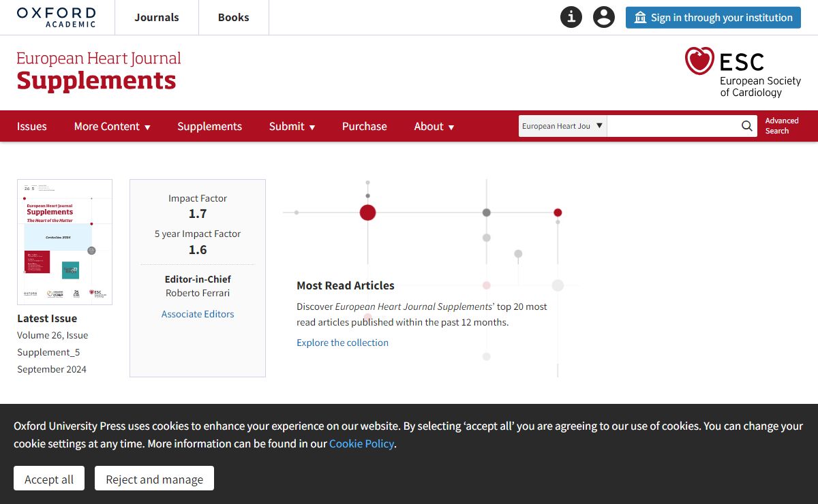818x504 pixels.
Task: Expand the About menu
Action: coord(434,126)
